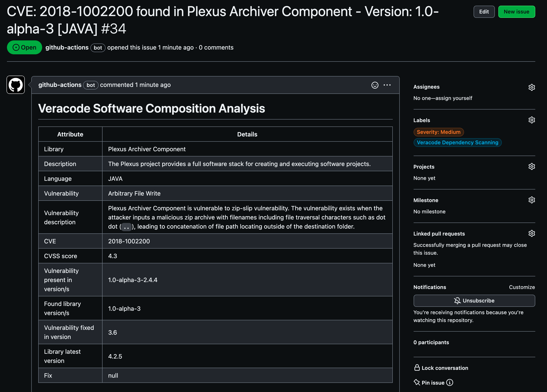This screenshot has width=547, height=392.
Task: Click the issue title text
Action: 222,20
